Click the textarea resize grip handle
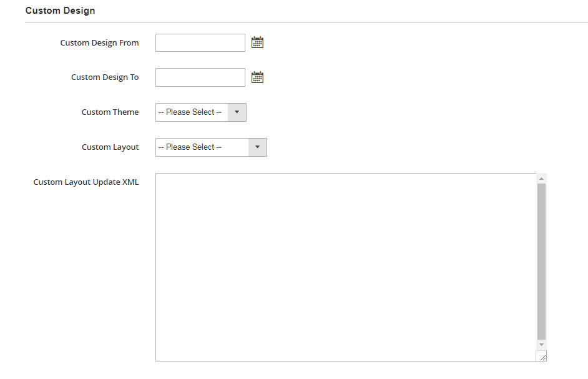 click(542, 356)
